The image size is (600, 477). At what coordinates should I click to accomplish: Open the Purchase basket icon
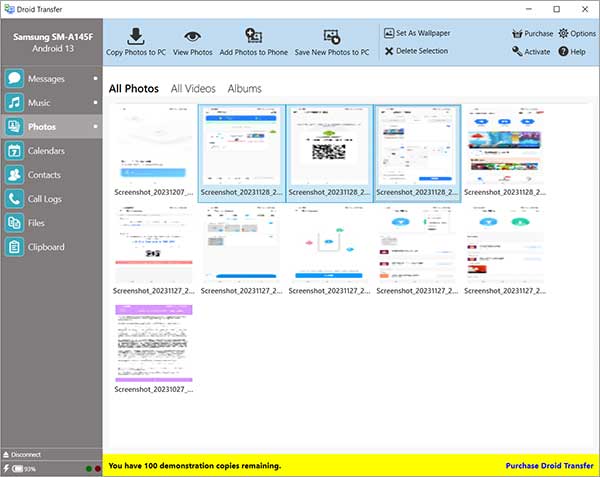[517, 33]
